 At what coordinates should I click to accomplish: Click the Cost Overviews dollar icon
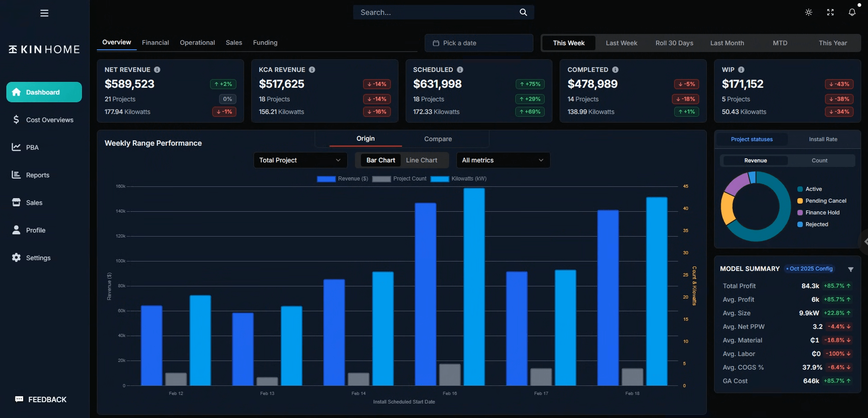click(16, 119)
